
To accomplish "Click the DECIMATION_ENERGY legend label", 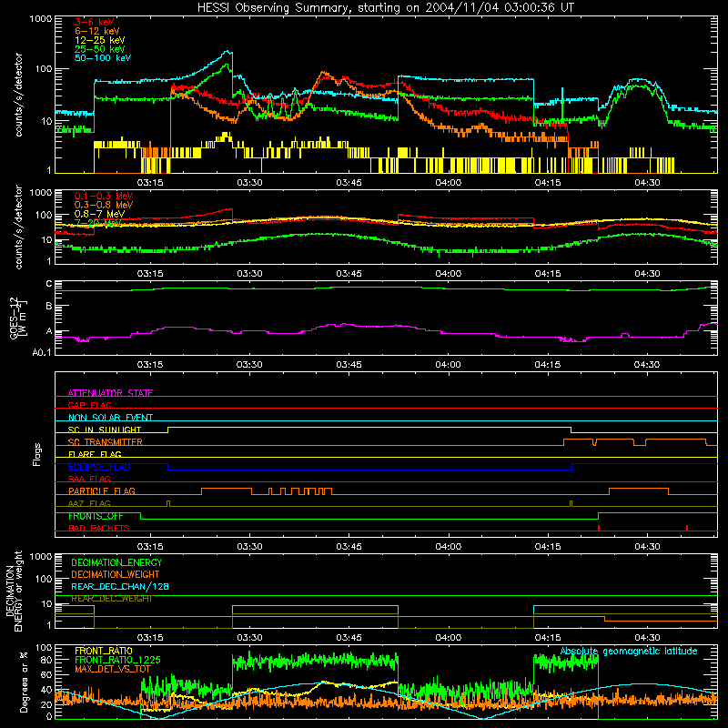I will tap(116, 562).
